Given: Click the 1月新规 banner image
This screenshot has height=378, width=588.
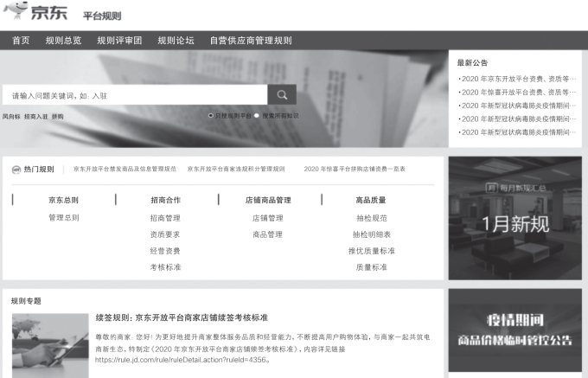Looking at the screenshot, I should pos(515,218).
